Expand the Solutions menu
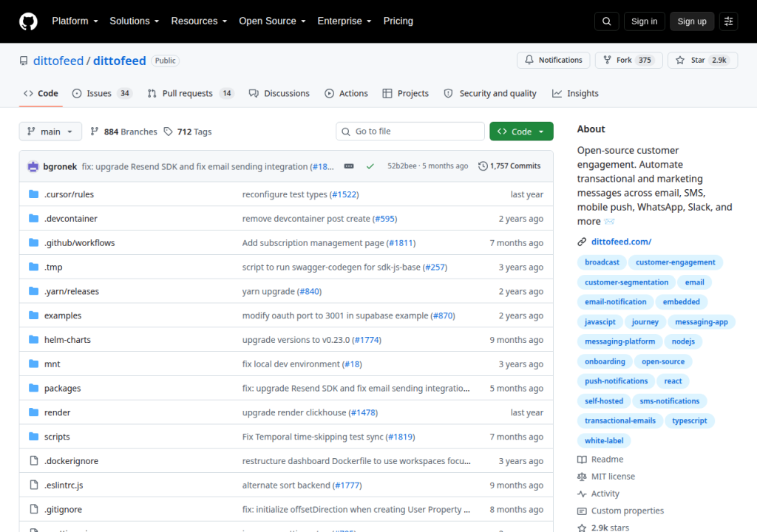 pyautogui.click(x=135, y=21)
